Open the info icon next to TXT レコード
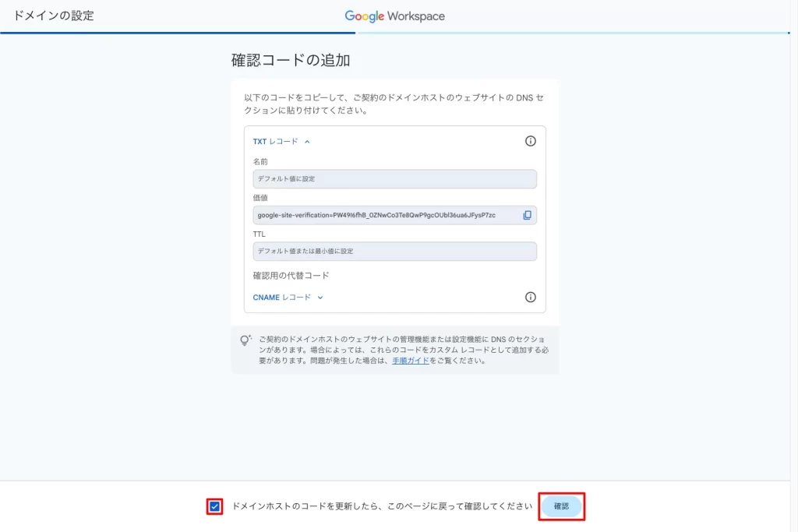Screen dimensions: 798x532 (x=531, y=141)
